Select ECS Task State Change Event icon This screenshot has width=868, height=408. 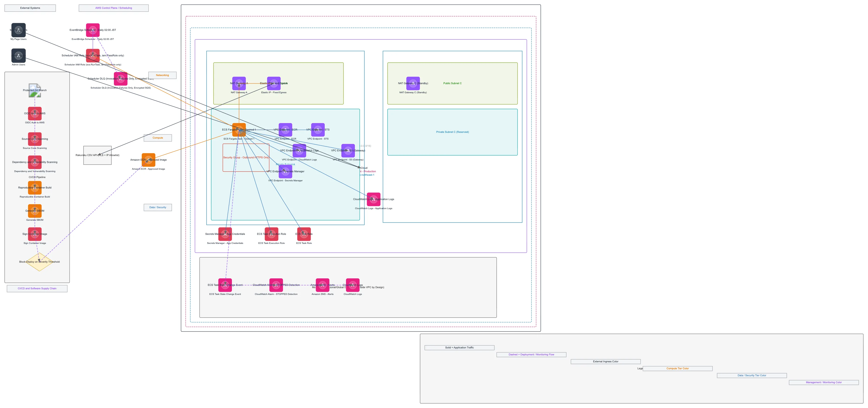point(225,285)
